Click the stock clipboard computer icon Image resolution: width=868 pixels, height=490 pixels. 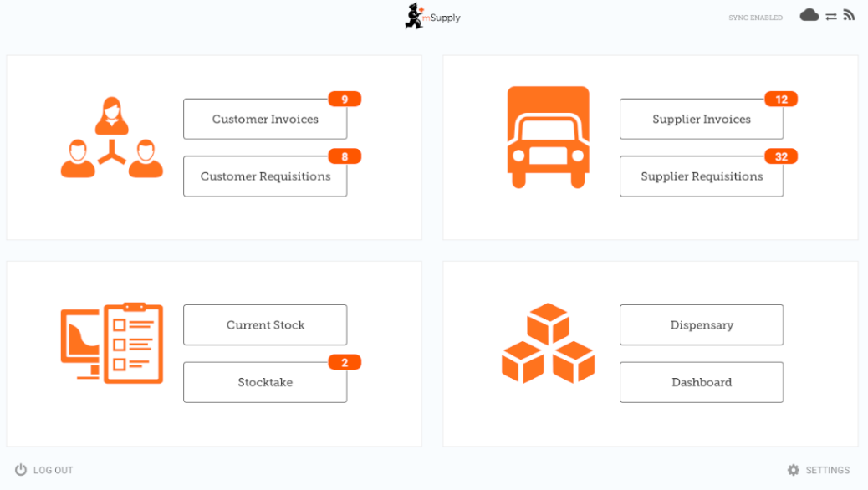112,343
